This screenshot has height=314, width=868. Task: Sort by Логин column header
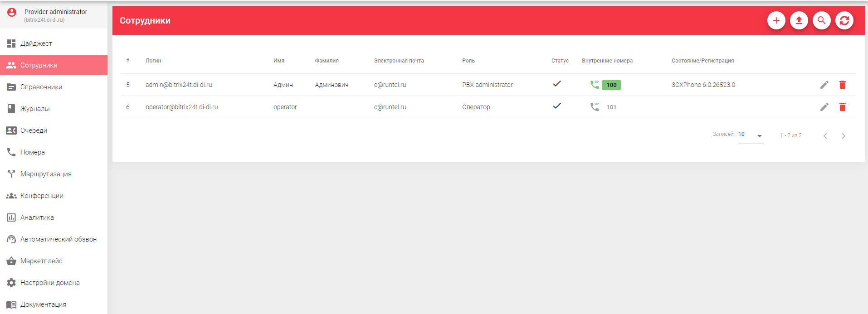point(153,61)
